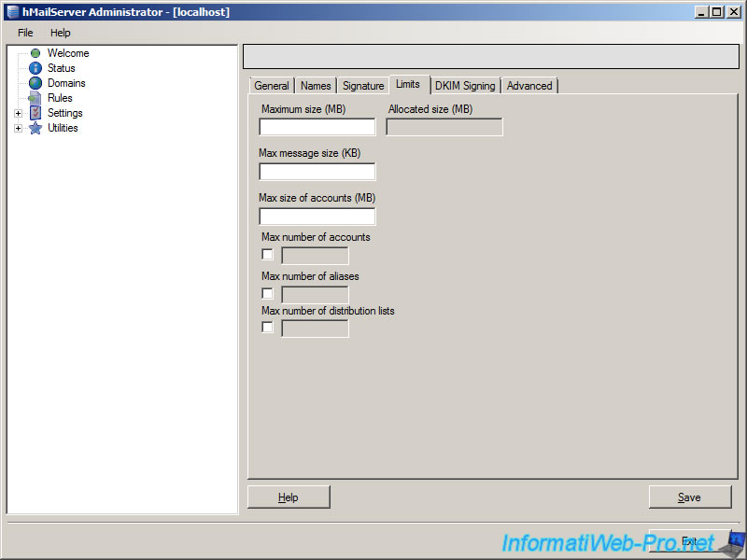Expand the Settings tree node
Image resolution: width=747 pixels, height=560 pixels.
coord(19,113)
